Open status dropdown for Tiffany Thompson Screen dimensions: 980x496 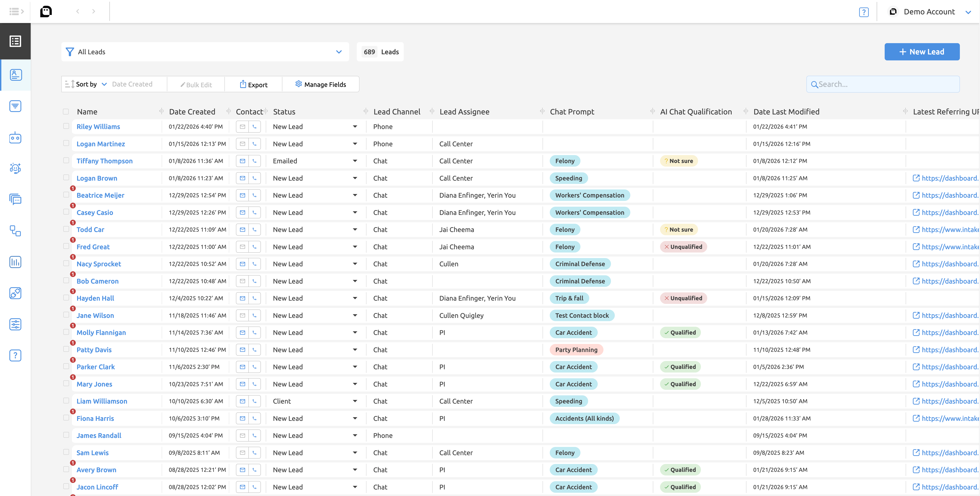(354, 161)
